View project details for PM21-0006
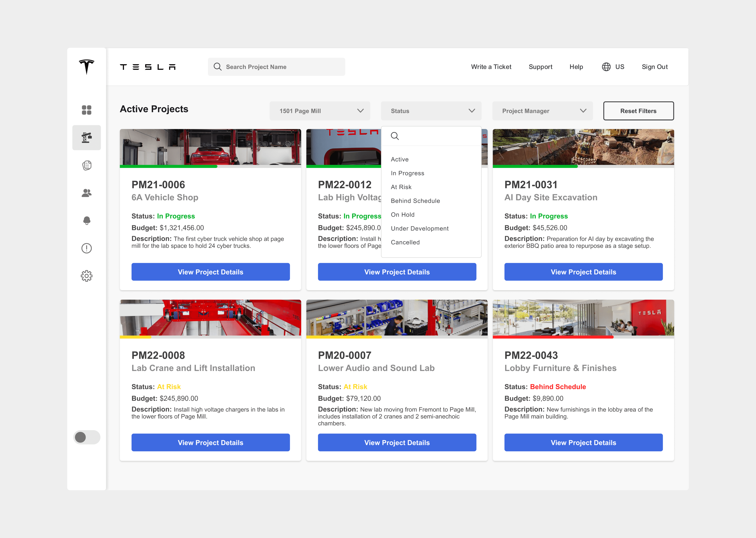Image resolution: width=756 pixels, height=538 pixels. [211, 272]
